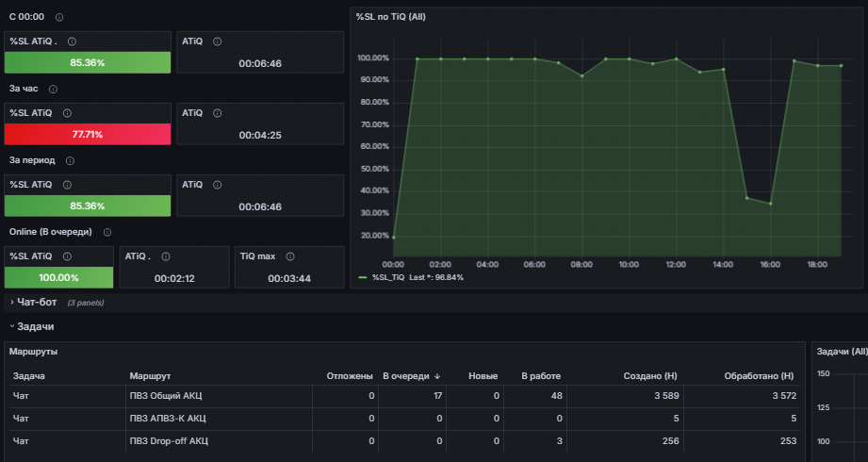Screen dimensions: 868x462
Task: Sort table by 'Обработано (Н)' column header
Action: pos(759,376)
